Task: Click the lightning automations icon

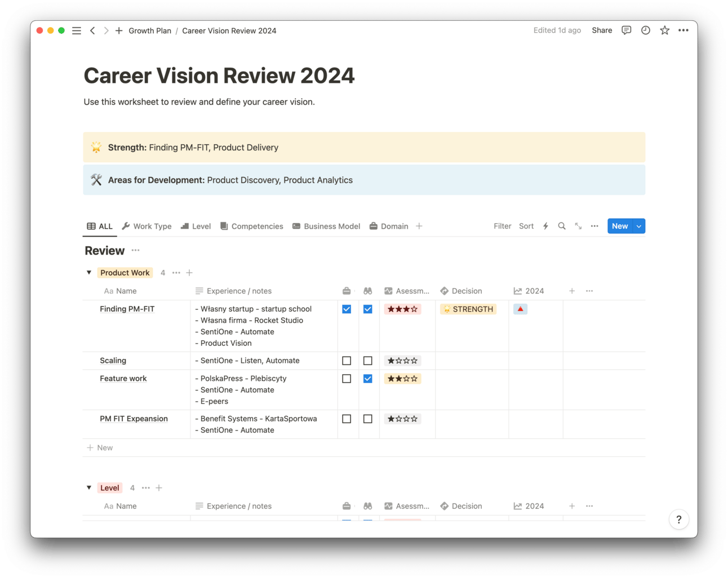Action: point(545,226)
